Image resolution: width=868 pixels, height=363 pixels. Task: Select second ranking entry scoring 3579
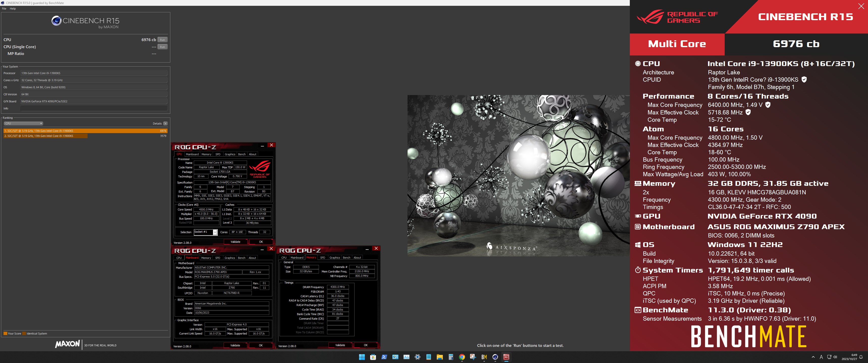[85, 136]
